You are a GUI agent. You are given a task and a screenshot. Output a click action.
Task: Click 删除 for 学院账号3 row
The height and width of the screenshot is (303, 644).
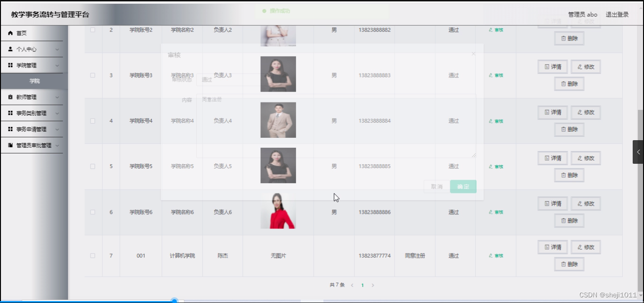coord(569,84)
